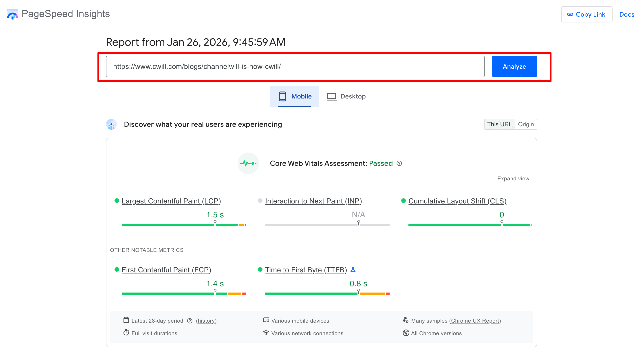The width and height of the screenshot is (644, 354).
Task: Click the real users data icon
Action: (x=112, y=125)
